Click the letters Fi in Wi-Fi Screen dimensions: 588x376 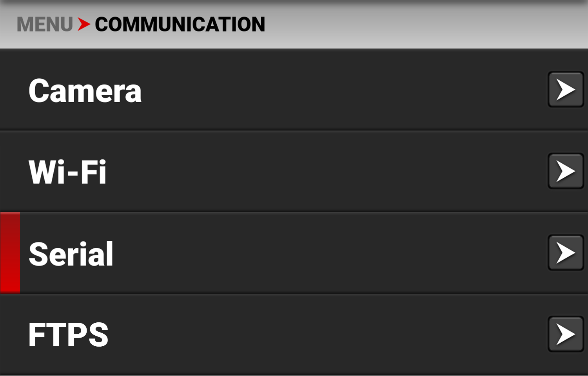point(93,172)
